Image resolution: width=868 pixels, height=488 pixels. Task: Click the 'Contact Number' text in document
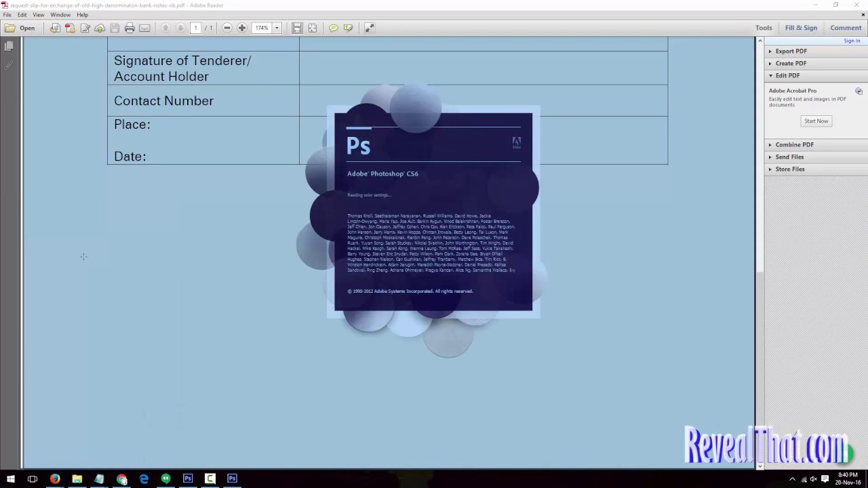click(163, 100)
